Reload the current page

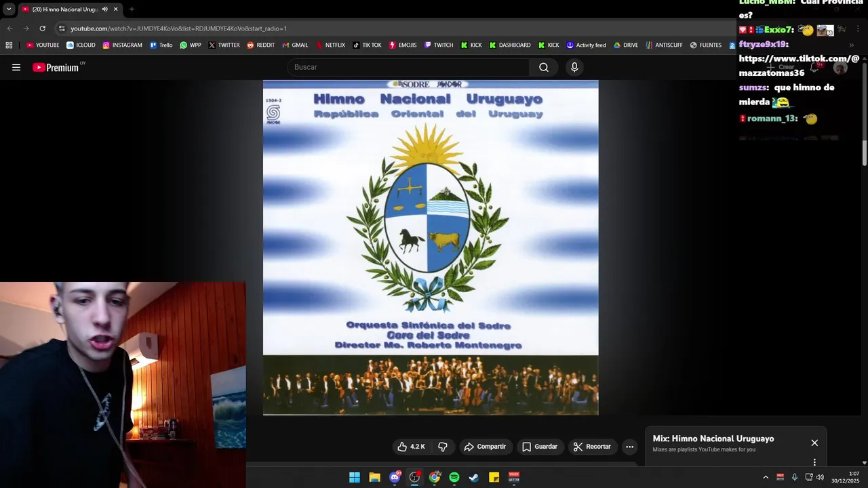point(42,28)
